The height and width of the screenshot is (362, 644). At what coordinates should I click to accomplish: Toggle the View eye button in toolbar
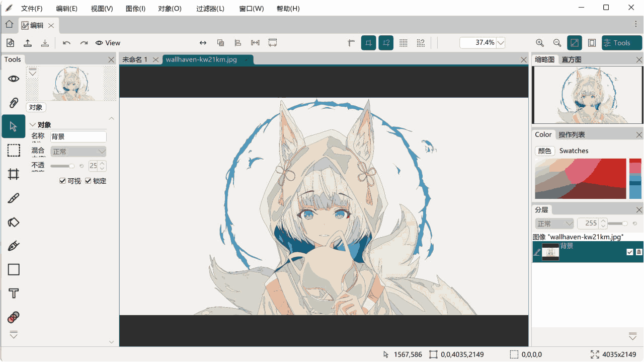(x=108, y=43)
